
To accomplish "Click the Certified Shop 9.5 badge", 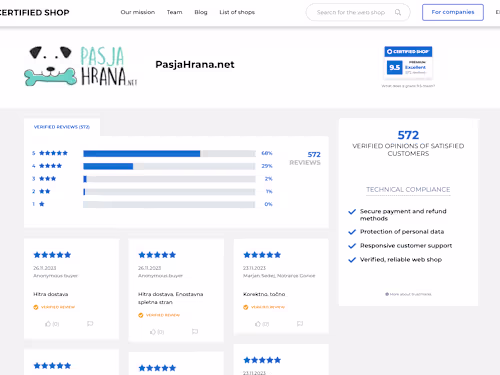I will click(408, 63).
